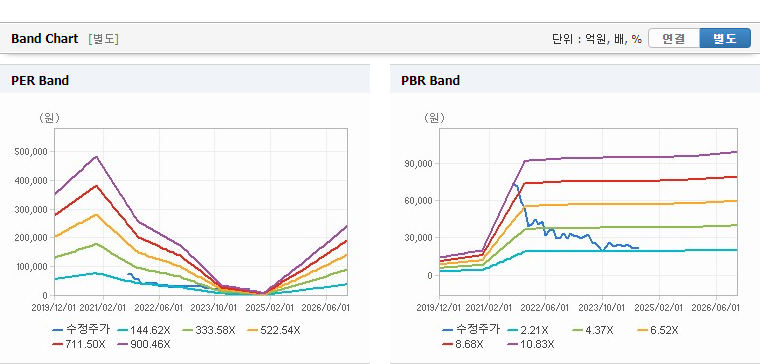Click the 2025/02/01 date on PBR chart axis
The image size is (760, 364).
(x=659, y=308)
